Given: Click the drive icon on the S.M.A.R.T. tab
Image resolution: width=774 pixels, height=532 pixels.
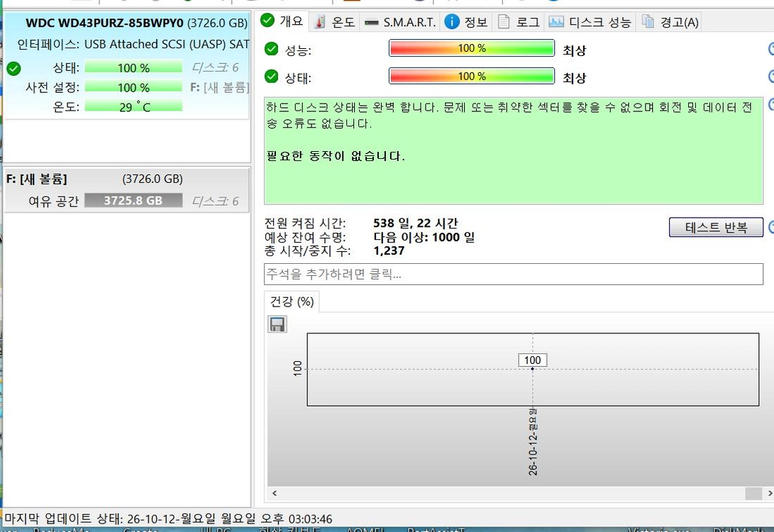Looking at the screenshot, I should click(371, 23).
